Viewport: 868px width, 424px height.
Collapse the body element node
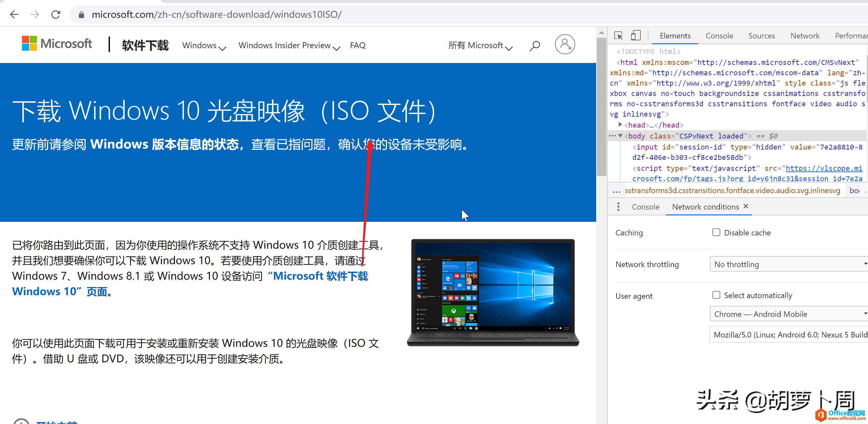click(x=620, y=136)
